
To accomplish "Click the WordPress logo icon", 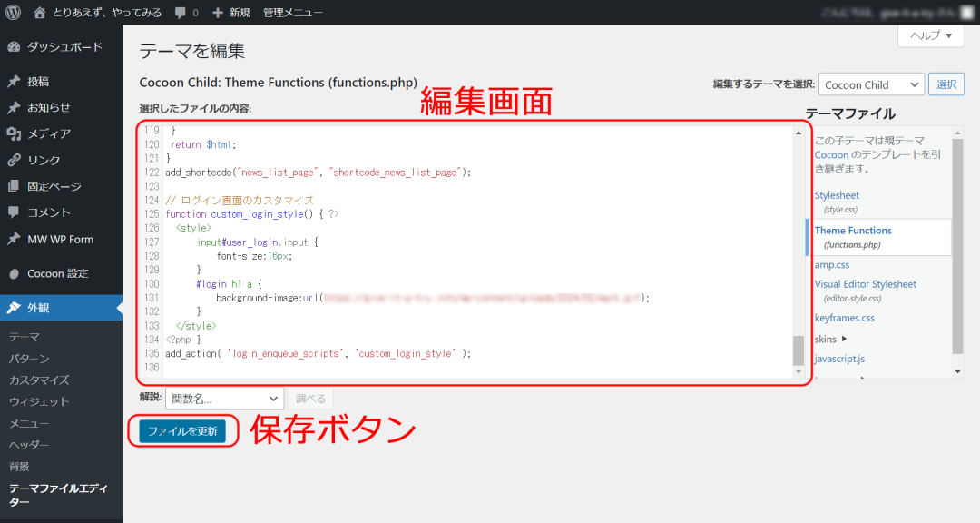I will pyautogui.click(x=13, y=13).
